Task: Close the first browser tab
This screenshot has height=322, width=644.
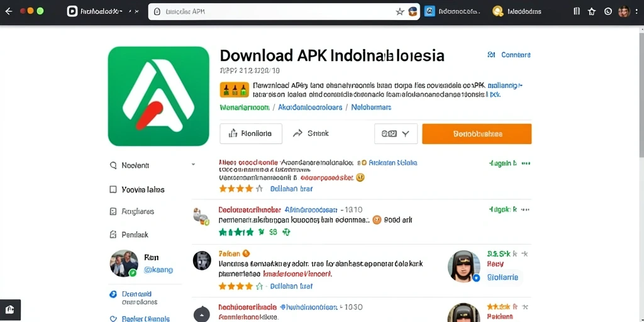Action: point(136,11)
